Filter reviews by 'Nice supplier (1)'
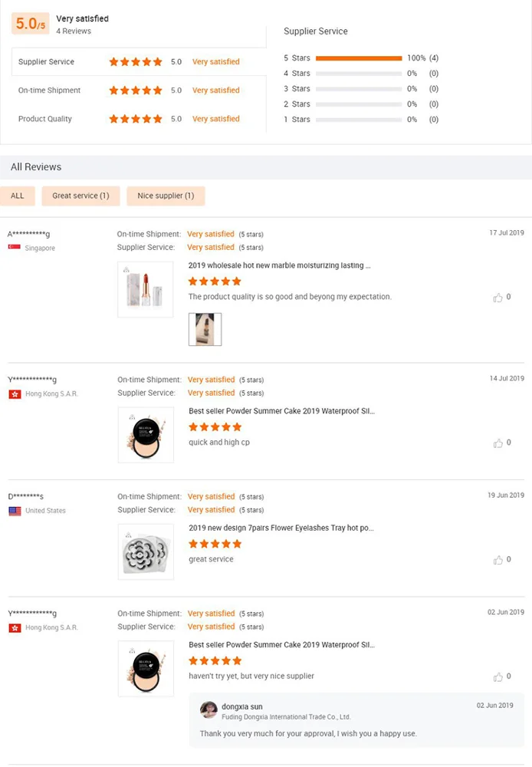532x767 pixels. (166, 196)
